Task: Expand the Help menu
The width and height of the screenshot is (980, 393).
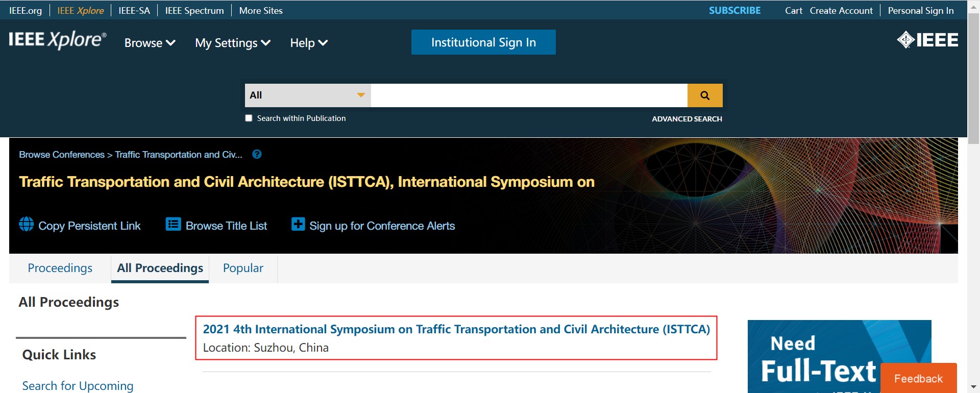Action: point(309,43)
